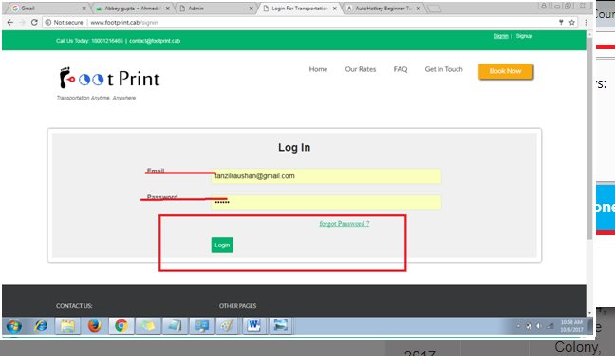Click the Password input field
The image size is (615, 364).
tap(326, 202)
